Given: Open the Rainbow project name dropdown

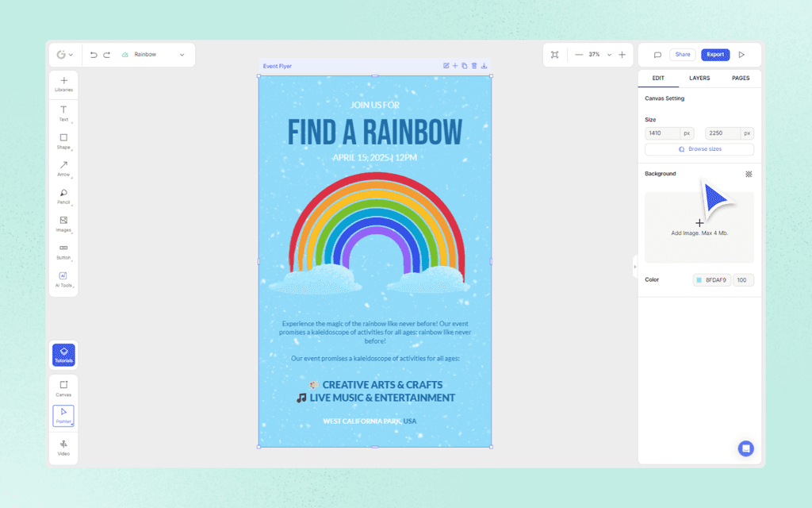Looking at the screenshot, I should click(x=182, y=54).
